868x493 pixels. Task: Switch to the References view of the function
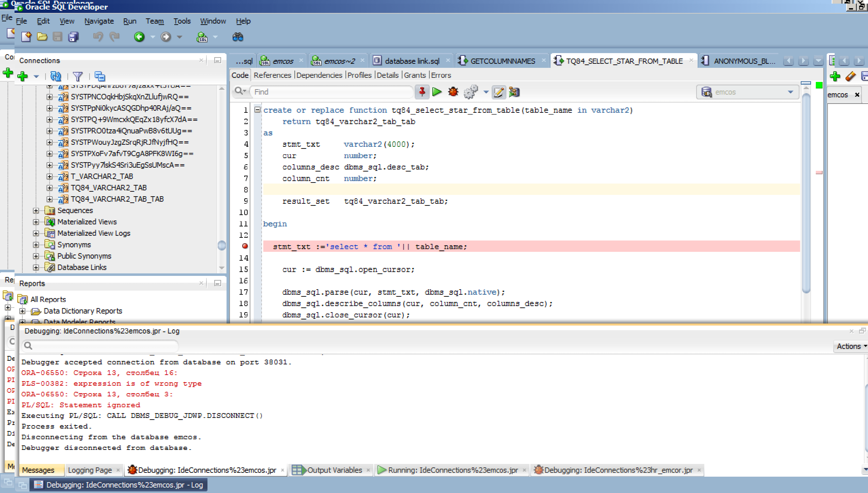273,75
